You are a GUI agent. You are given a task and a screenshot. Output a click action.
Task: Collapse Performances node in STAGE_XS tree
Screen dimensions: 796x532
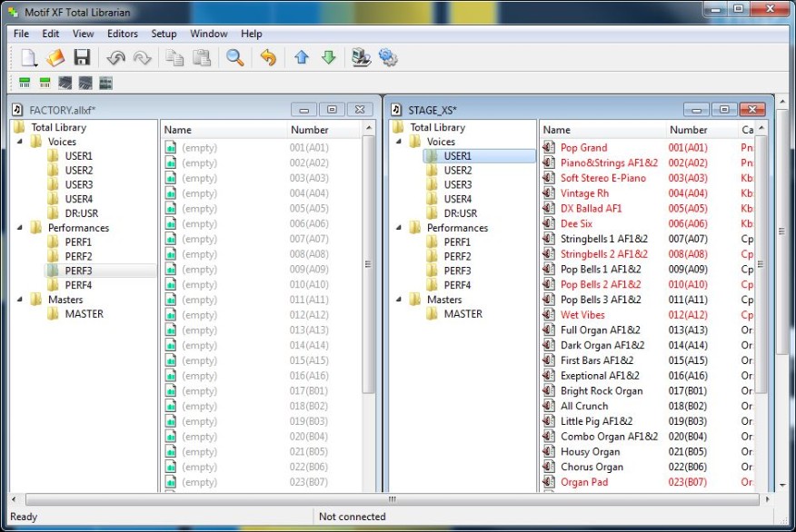coord(399,228)
